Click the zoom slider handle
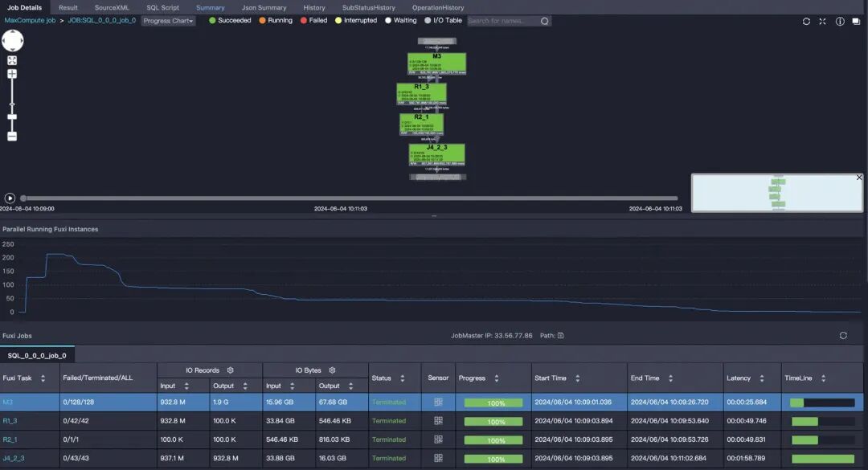The image size is (868, 470). pos(12,116)
